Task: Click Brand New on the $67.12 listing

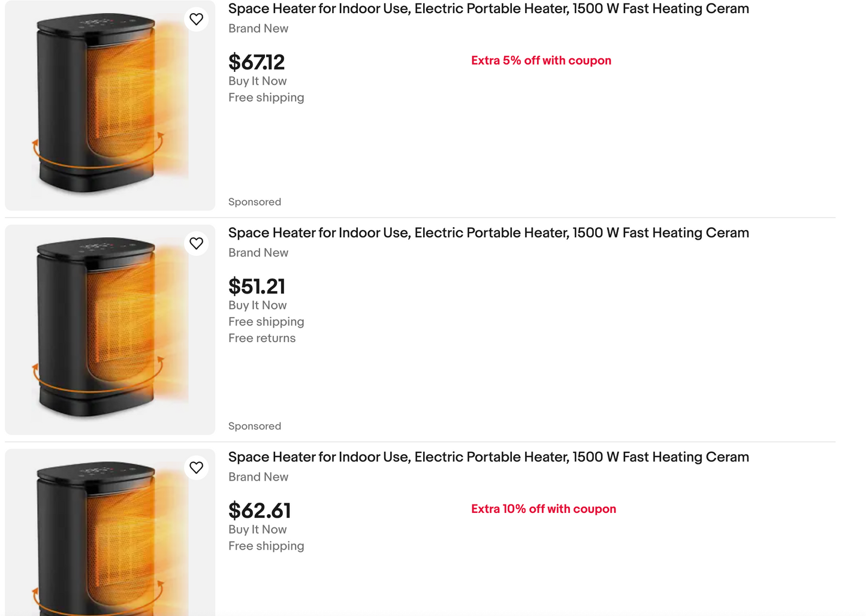Action: pyautogui.click(x=258, y=29)
